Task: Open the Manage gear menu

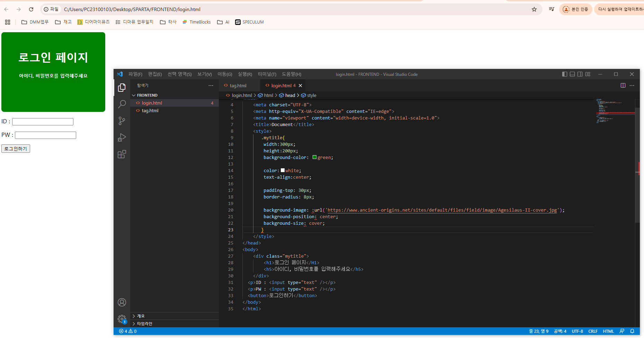Action: tap(122, 319)
